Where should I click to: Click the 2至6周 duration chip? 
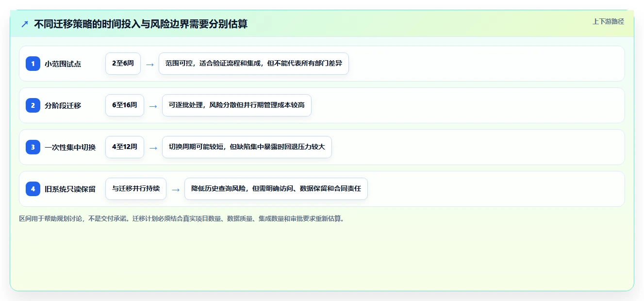[x=123, y=64]
